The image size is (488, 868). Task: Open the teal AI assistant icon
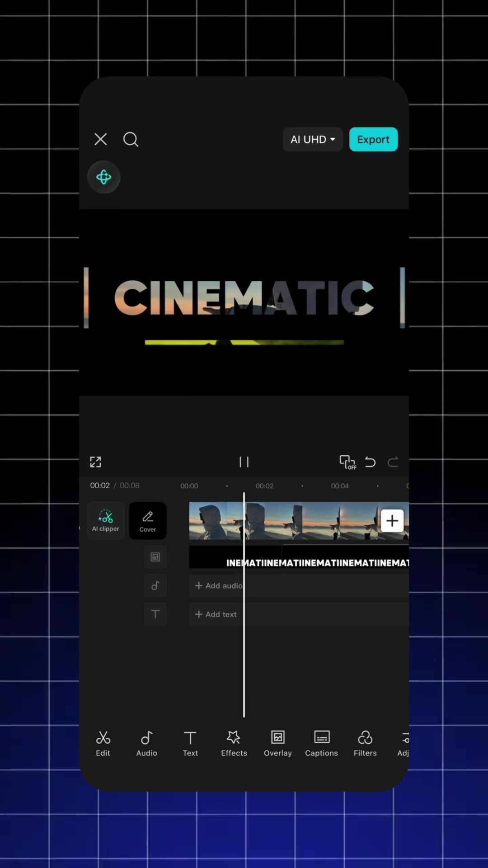(104, 177)
